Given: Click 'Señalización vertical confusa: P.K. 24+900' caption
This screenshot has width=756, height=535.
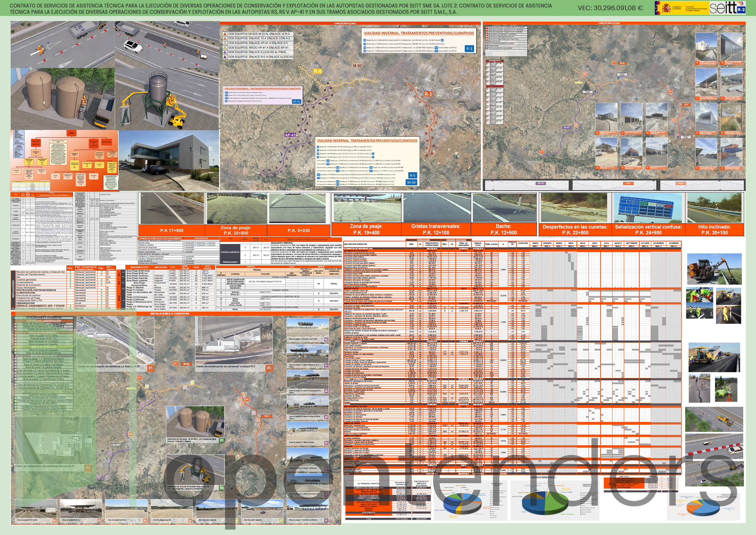Looking at the screenshot, I should (x=648, y=229).
